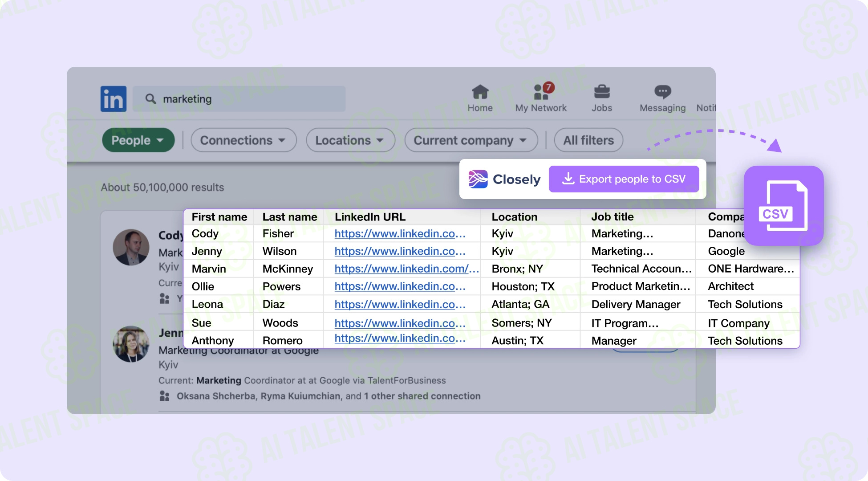
Task: Click Export people to CSV button
Action: 624,179
